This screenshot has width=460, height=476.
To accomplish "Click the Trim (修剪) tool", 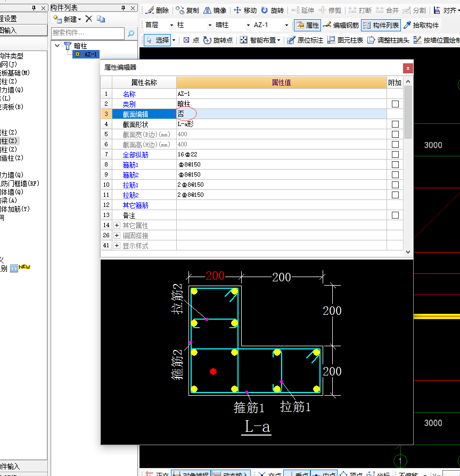I will point(330,10).
